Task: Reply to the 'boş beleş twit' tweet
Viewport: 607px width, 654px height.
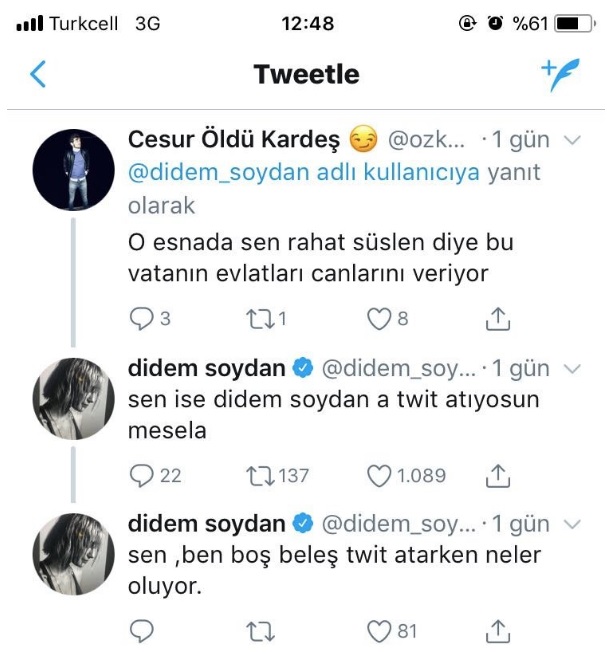Action: pyautogui.click(x=141, y=631)
